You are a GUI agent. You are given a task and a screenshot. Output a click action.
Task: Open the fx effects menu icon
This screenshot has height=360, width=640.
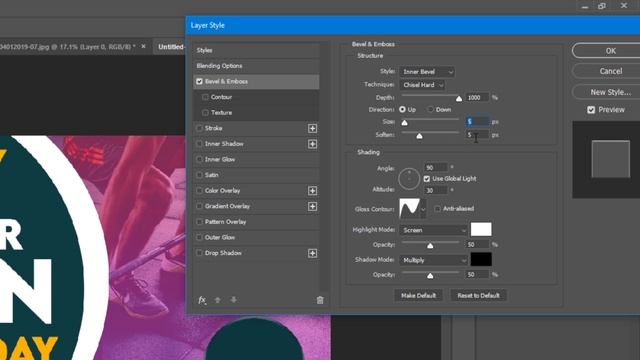click(202, 300)
